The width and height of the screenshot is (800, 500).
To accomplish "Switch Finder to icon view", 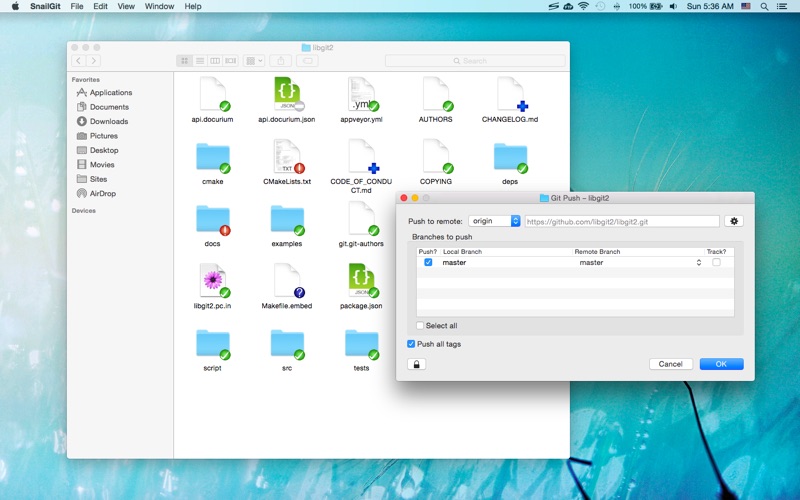I will (185, 61).
